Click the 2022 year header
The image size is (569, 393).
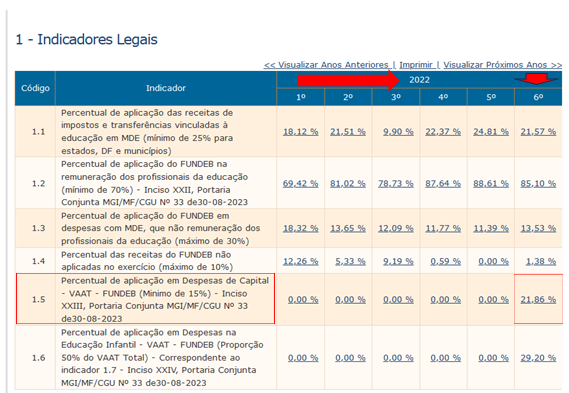point(419,80)
